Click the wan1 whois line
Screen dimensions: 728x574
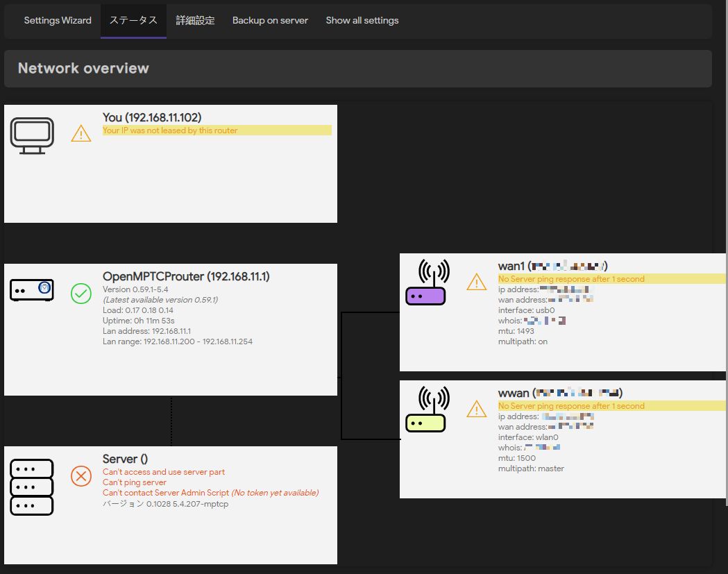[x=532, y=321]
